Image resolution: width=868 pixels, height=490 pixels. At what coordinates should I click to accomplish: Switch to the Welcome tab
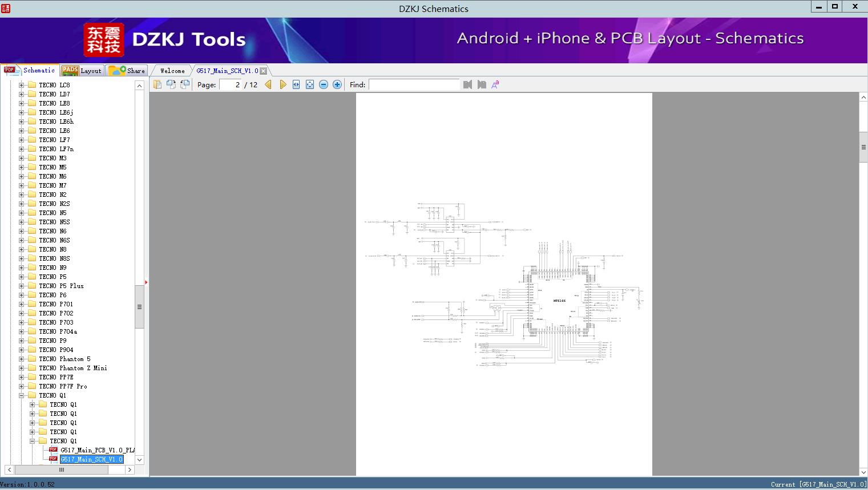coord(172,71)
